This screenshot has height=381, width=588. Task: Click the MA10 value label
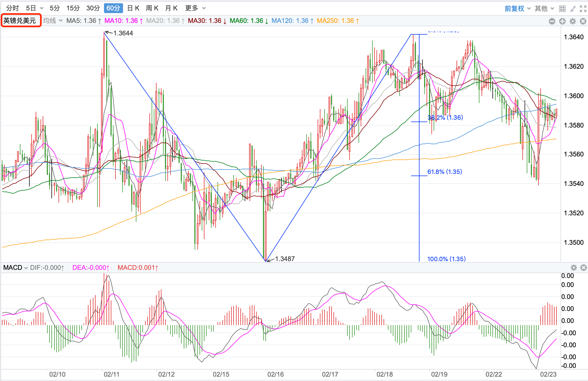pos(124,21)
